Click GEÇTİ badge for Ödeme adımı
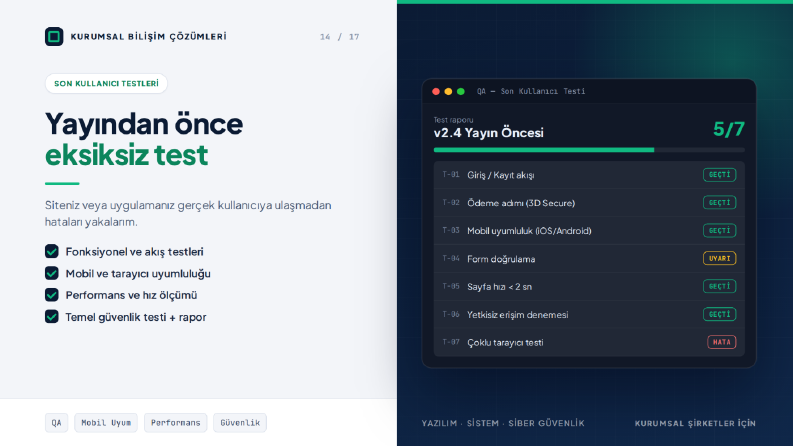 [x=719, y=203]
